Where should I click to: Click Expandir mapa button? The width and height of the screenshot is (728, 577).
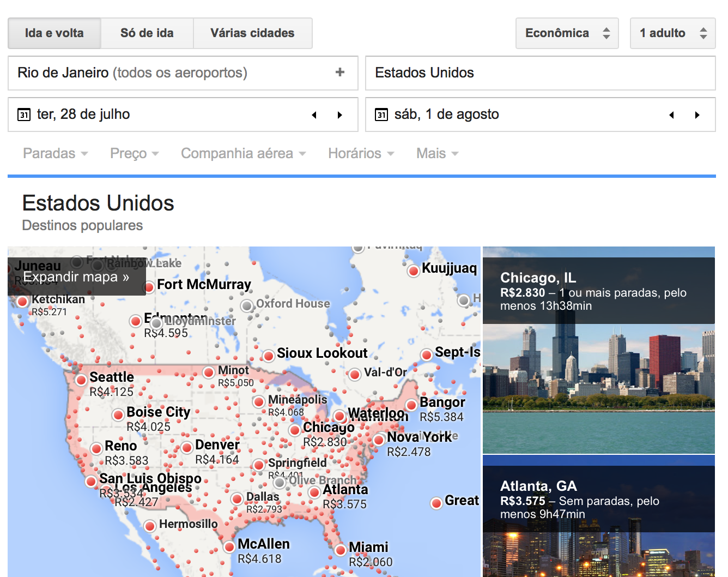(76, 277)
